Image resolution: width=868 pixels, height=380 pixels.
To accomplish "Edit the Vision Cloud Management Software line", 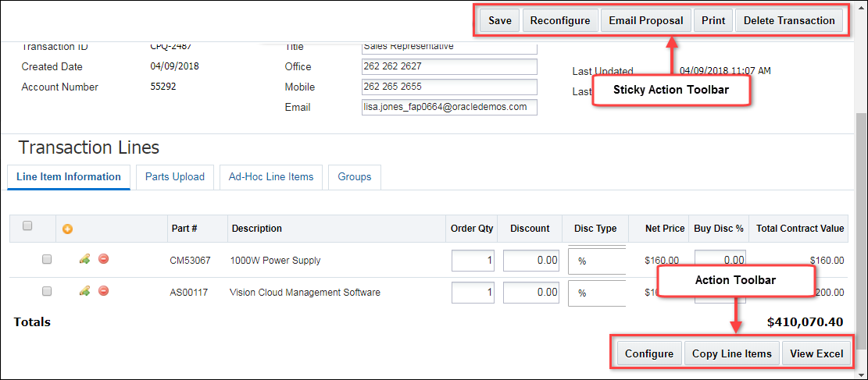I will click(84, 291).
